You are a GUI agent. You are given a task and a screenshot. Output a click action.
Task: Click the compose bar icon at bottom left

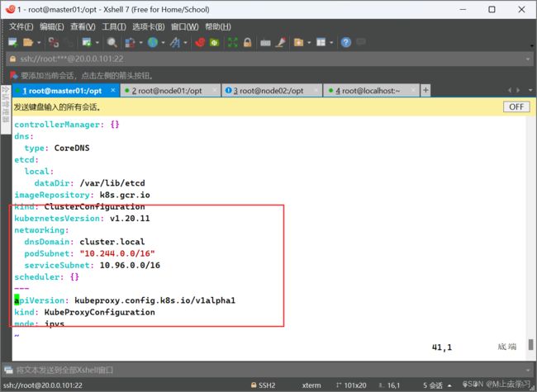[x=8, y=370]
